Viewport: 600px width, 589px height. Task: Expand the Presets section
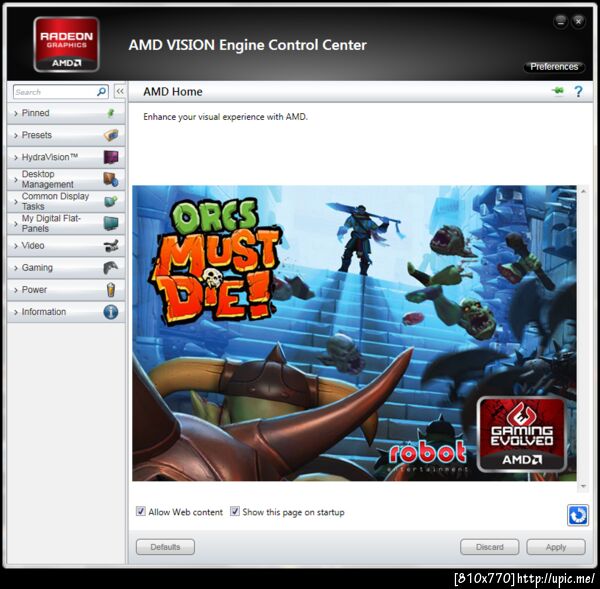point(66,135)
